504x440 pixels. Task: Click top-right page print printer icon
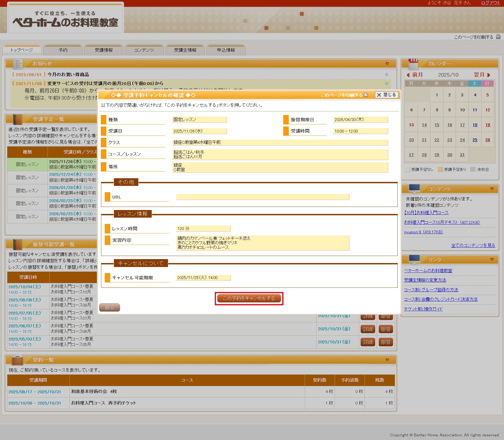tap(498, 37)
